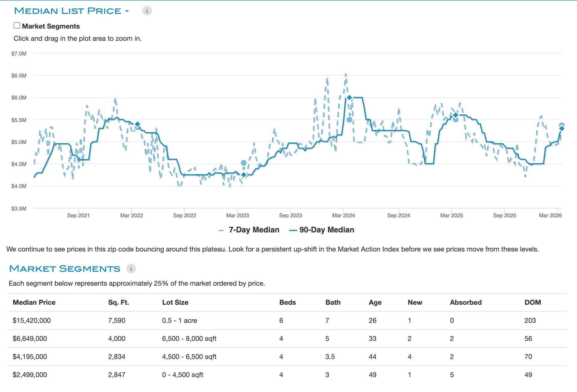
Task: Click diamond marker at $6.0M peak Mar 2024
Action: [x=349, y=98]
